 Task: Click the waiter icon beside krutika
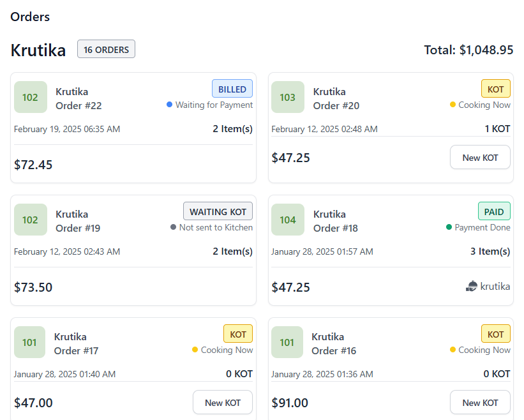point(472,287)
